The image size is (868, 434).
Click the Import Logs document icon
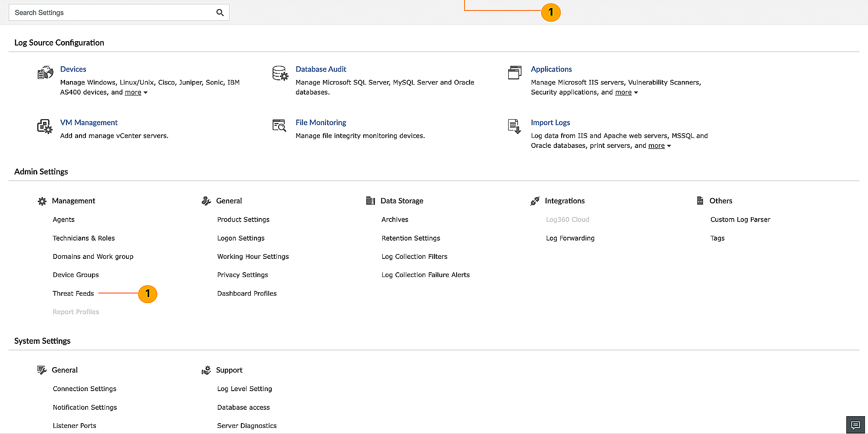(x=514, y=126)
